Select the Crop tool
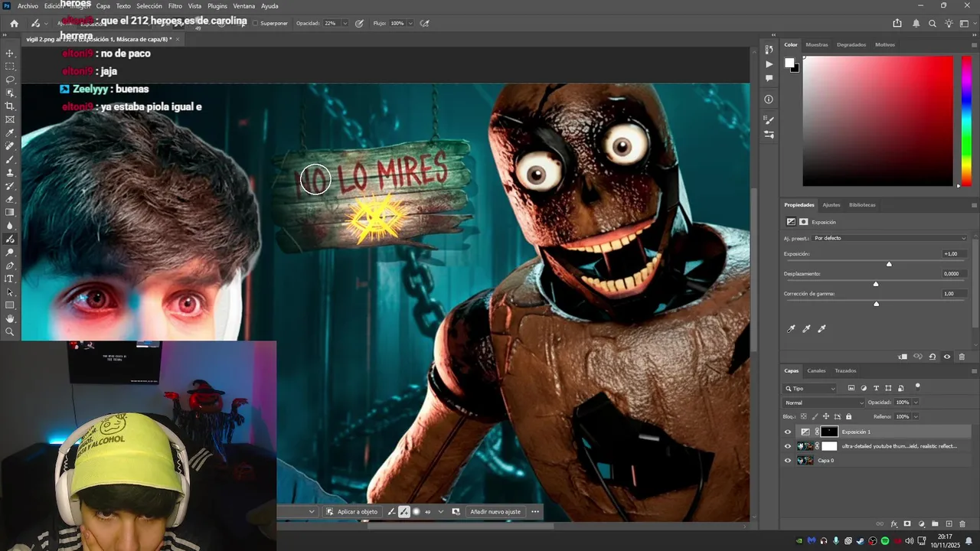The image size is (980, 551). tap(10, 106)
